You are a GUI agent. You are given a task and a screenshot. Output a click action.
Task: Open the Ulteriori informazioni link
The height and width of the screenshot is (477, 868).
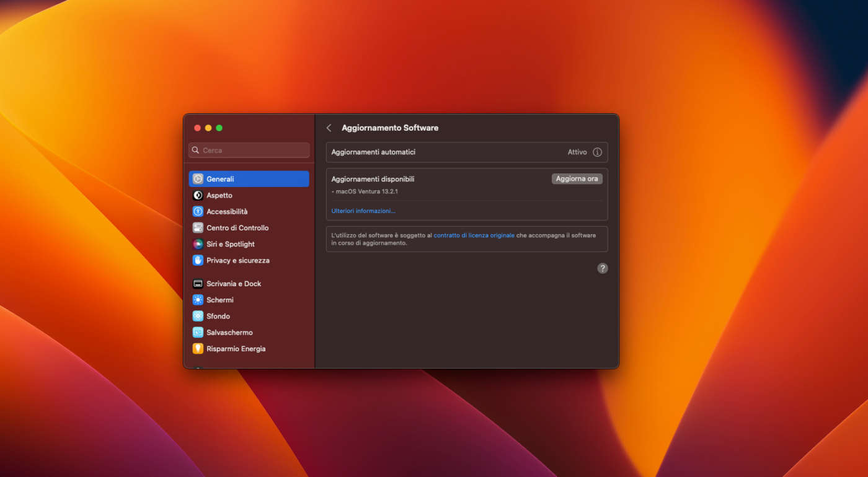tap(363, 211)
